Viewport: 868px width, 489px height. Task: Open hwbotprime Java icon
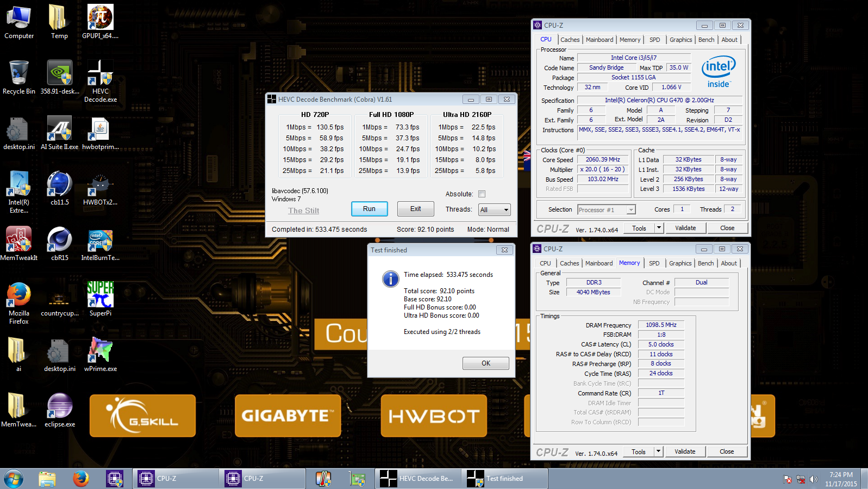click(101, 133)
